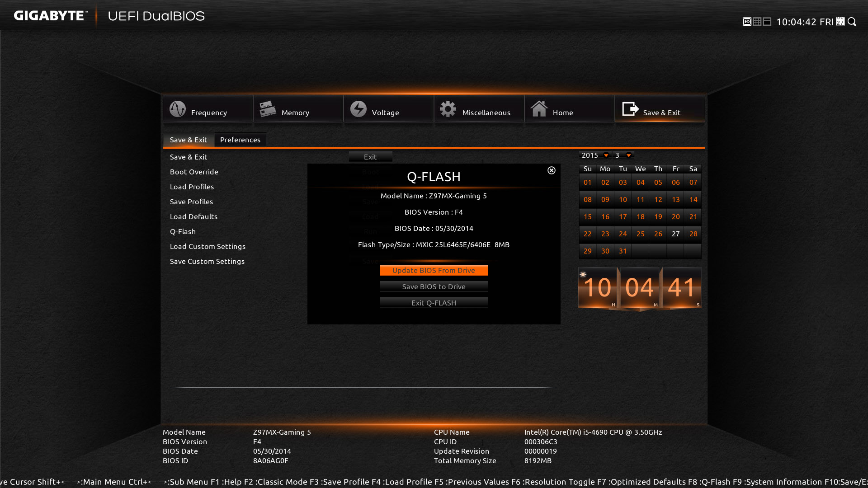Pick calendar day 22

point(588,234)
